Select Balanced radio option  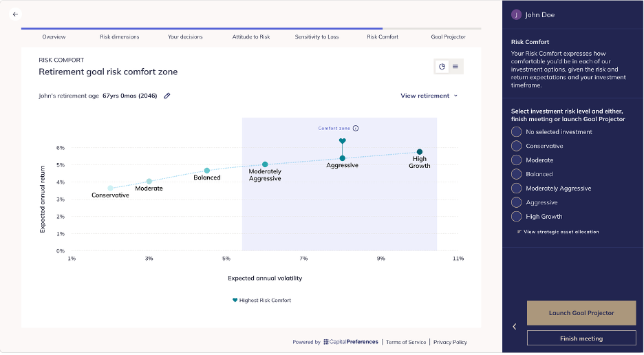point(516,174)
